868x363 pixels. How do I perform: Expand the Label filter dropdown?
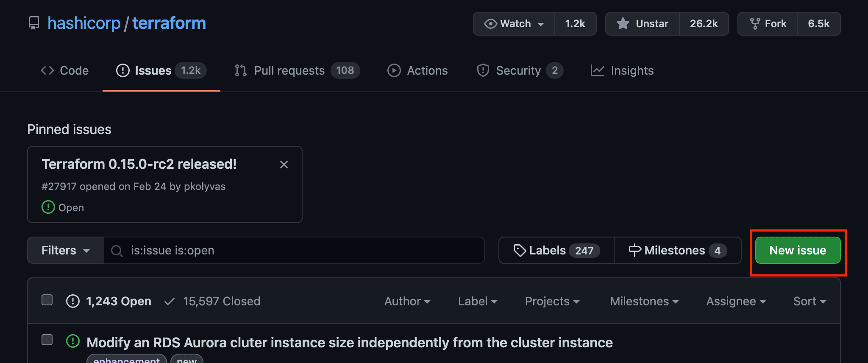tap(478, 301)
